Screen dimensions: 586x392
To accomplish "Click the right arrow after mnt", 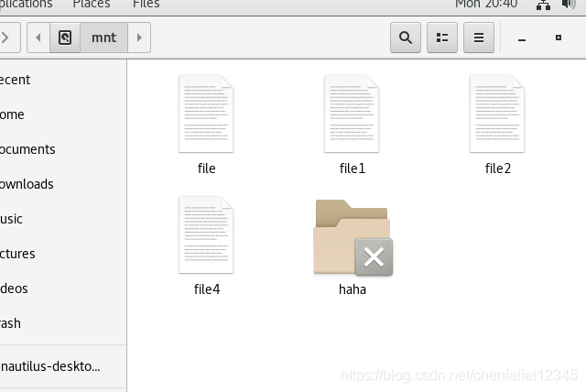I will click(139, 38).
